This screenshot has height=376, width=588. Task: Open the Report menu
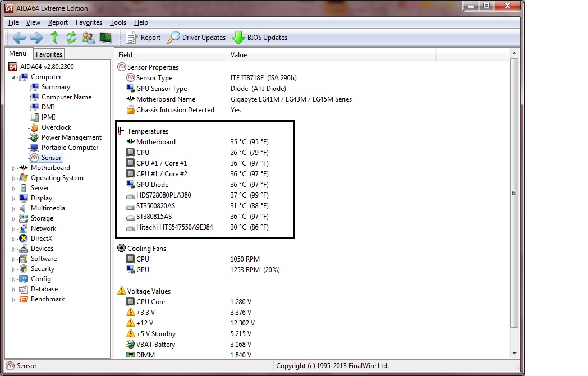pyautogui.click(x=58, y=22)
